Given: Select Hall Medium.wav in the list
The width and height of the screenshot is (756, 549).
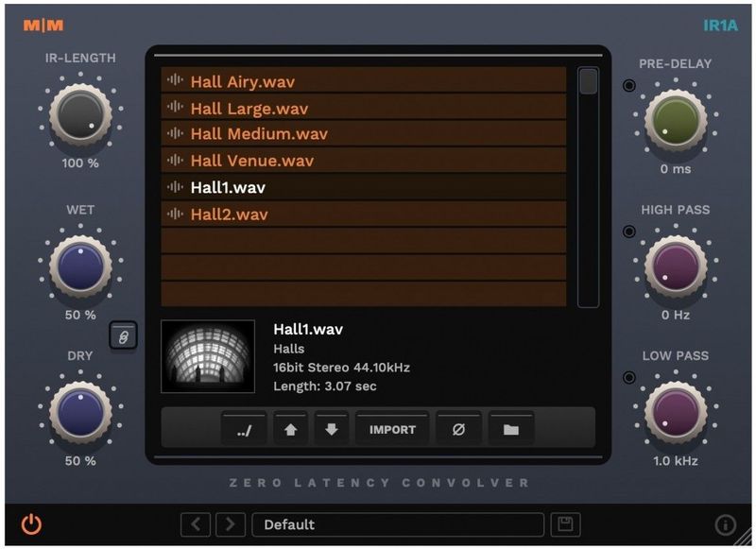Looking at the screenshot, I should (x=364, y=134).
